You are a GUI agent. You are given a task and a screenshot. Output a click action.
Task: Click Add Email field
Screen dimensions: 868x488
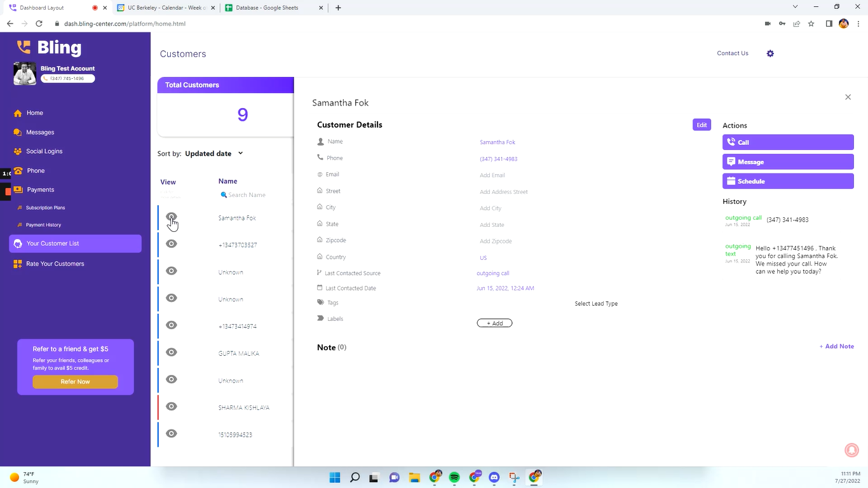point(492,175)
